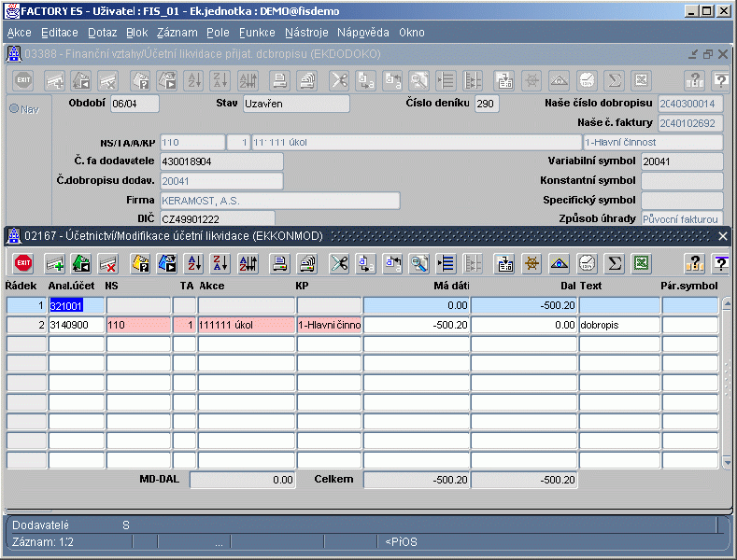Click Č. fa dodavatele field 430018904
Viewport: 737px width, 560px height.
[221, 161]
